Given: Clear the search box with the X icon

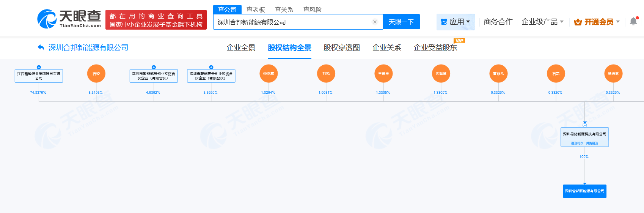Looking at the screenshot, I should (375, 22).
